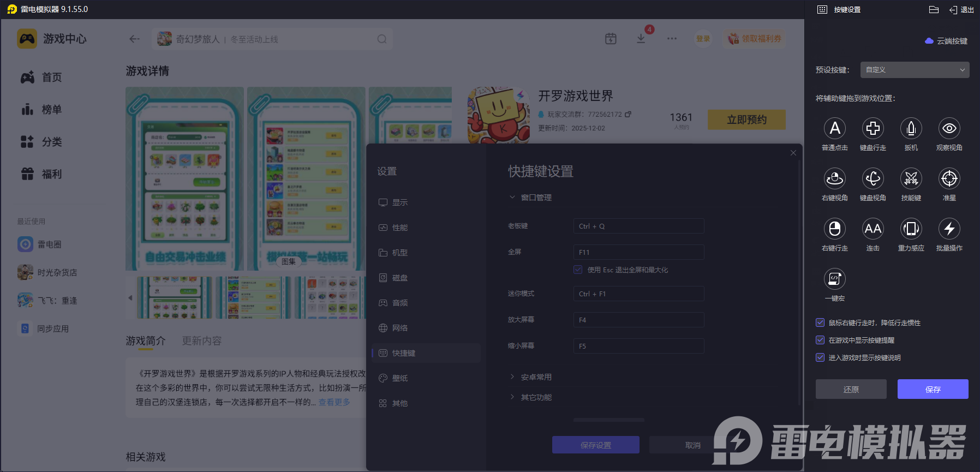
Task: Click the search magnifier icon
Action: pos(382,39)
